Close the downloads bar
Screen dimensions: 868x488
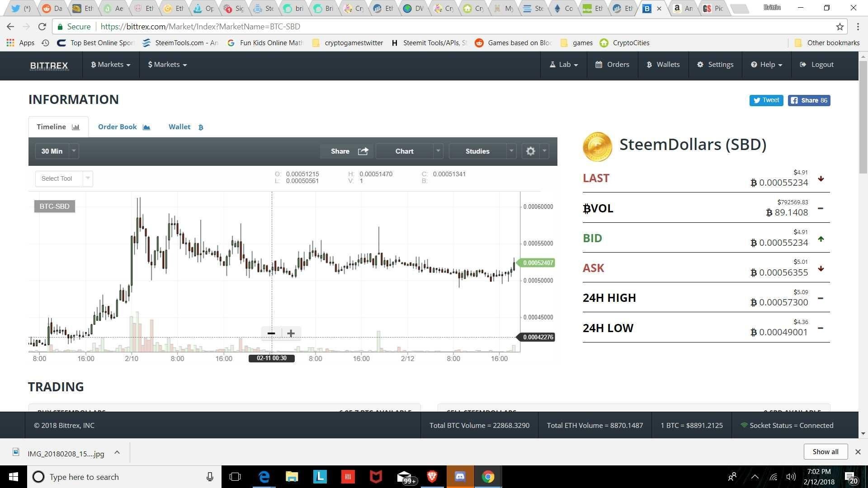pyautogui.click(x=858, y=452)
